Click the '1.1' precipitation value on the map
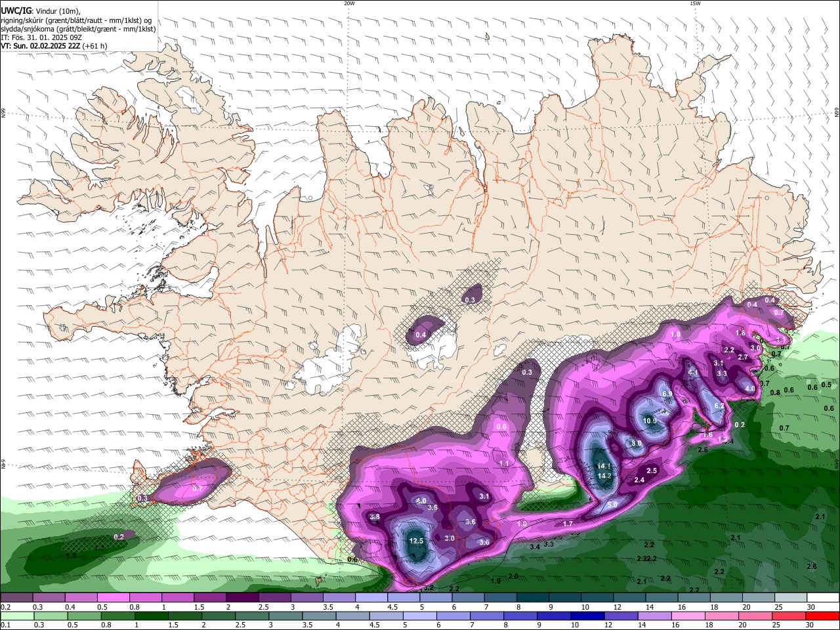The image size is (840, 630). (x=504, y=463)
